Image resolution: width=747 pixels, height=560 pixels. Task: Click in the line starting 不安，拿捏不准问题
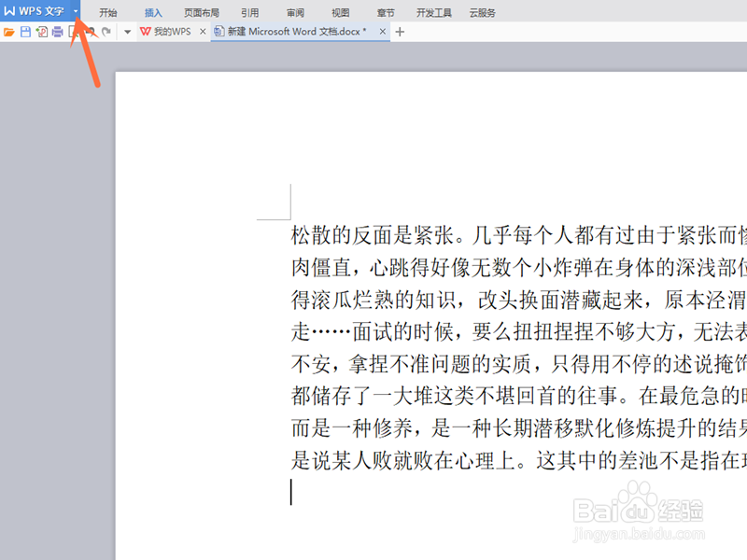(519, 364)
